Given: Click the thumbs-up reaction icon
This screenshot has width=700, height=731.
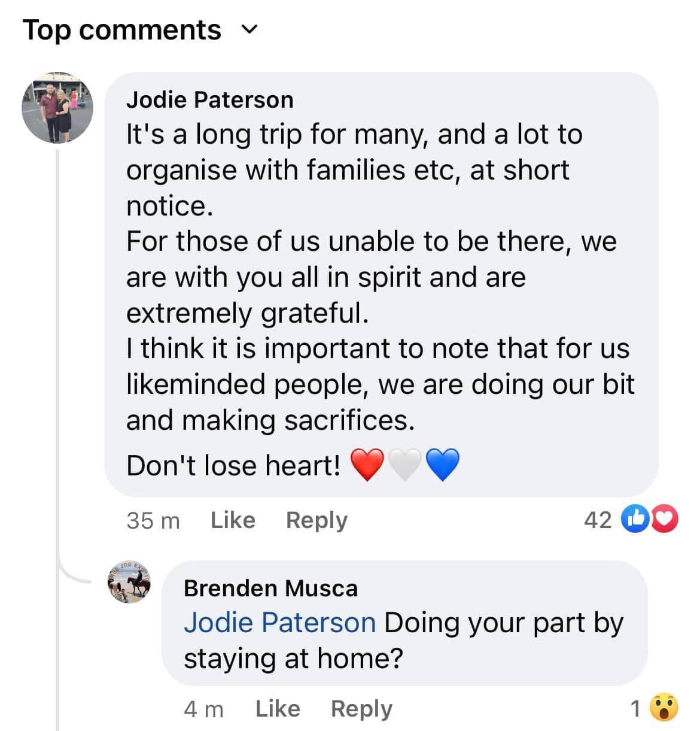Looking at the screenshot, I should (x=634, y=519).
